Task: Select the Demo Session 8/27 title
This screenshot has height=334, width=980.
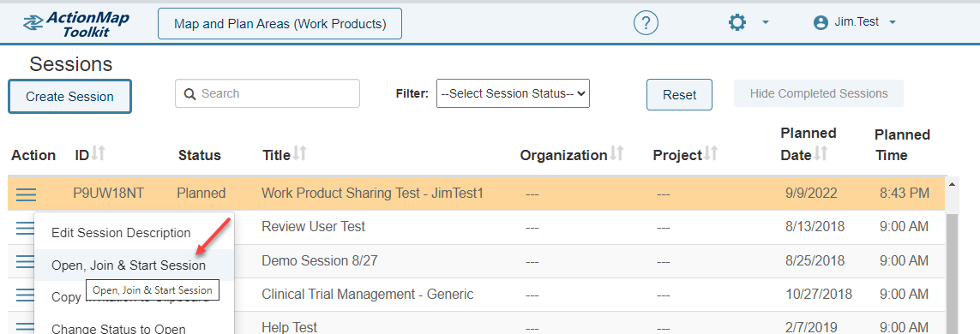Action: 319,260
